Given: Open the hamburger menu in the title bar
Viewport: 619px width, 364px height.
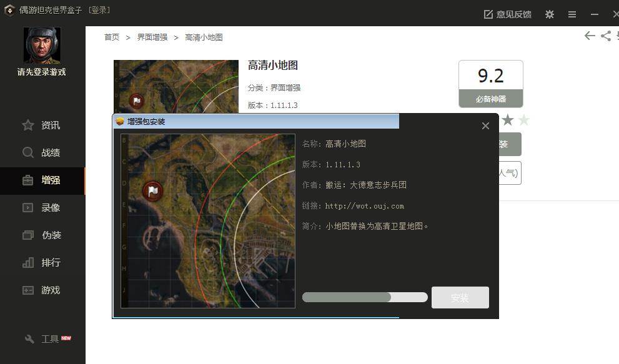Looking at the screenshot, I should coord(572,14).
